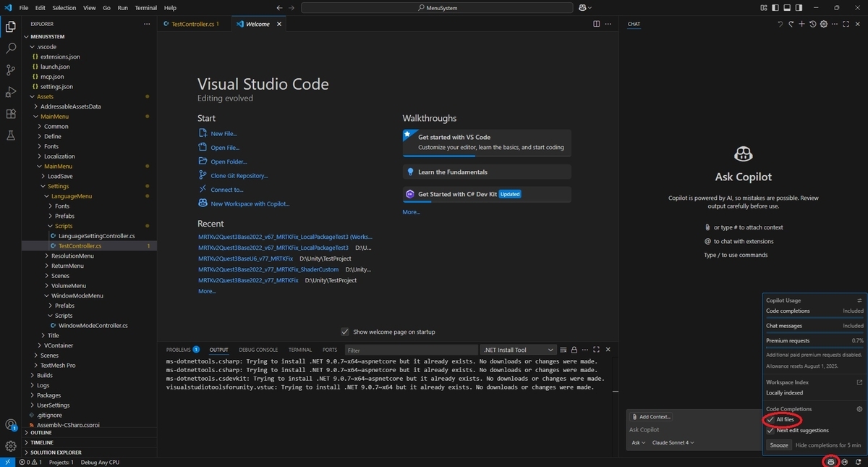Switch to the PROBLEMS panel tab
The height and width of the screenshot is (467, 868).
coord(182,350)
